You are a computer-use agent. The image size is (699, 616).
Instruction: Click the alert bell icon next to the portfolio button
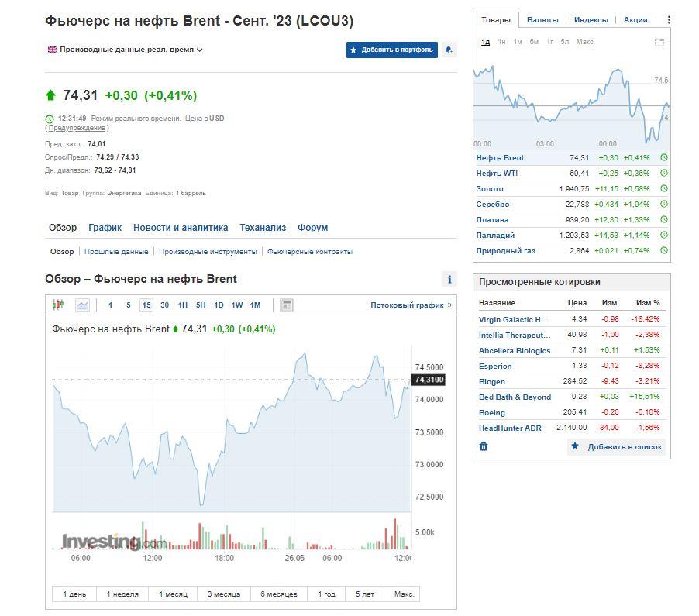pos(449,50)
